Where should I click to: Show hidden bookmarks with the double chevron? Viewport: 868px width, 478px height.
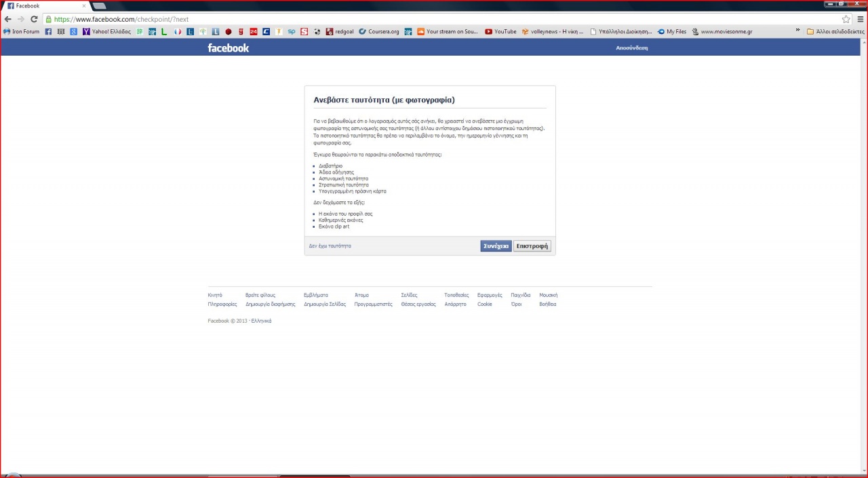pos(798,31)
